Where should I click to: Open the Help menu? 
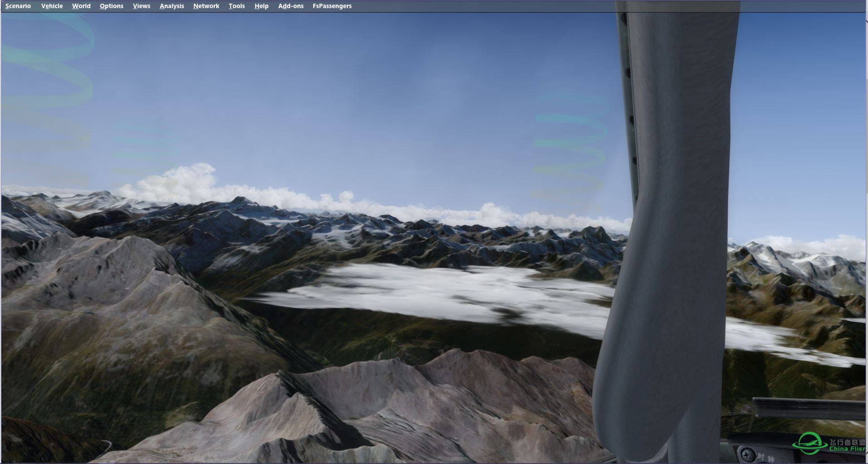coord(261,6)
